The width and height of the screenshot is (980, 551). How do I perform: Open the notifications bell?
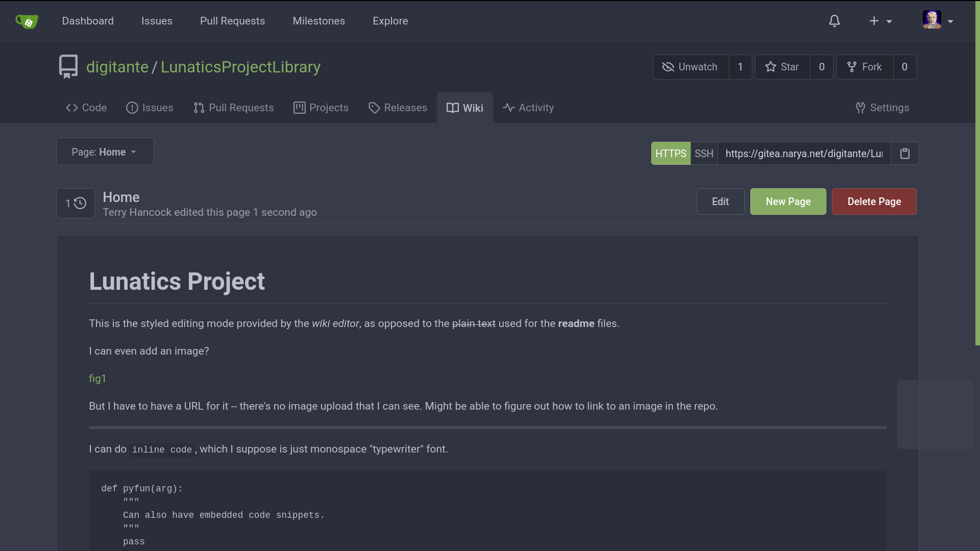coord(834,21)
